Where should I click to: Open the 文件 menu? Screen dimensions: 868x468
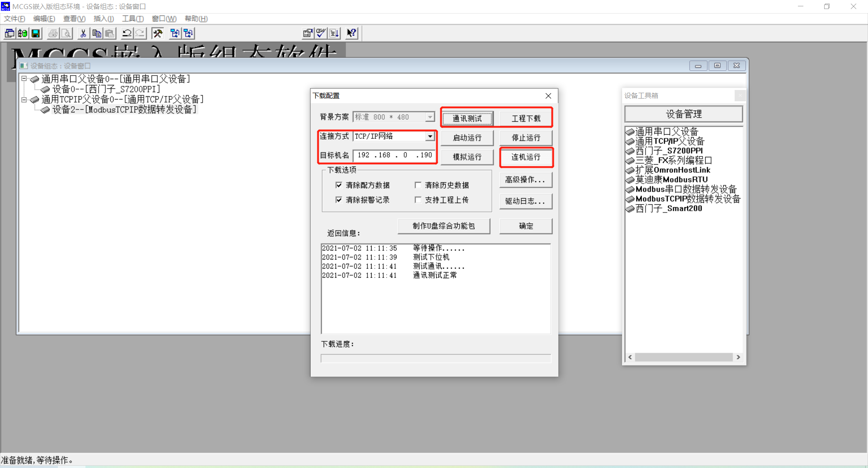click(x=14, y=19)
